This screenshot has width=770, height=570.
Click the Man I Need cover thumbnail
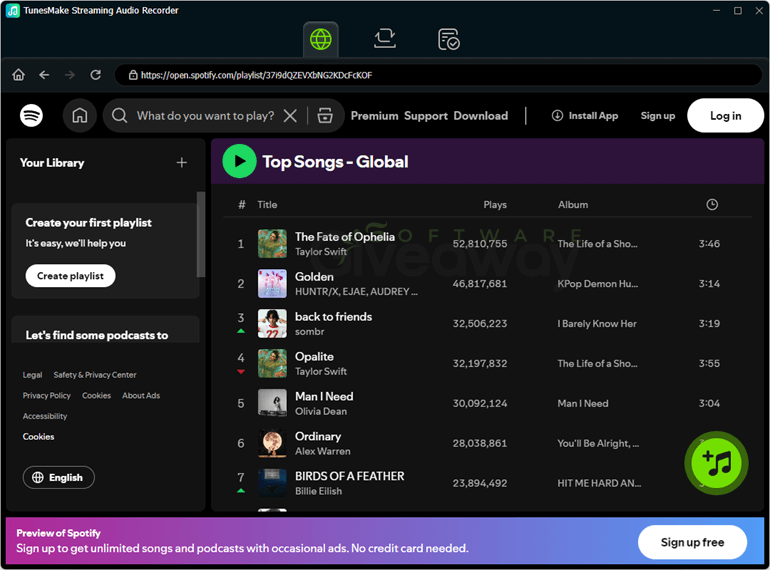272,403
